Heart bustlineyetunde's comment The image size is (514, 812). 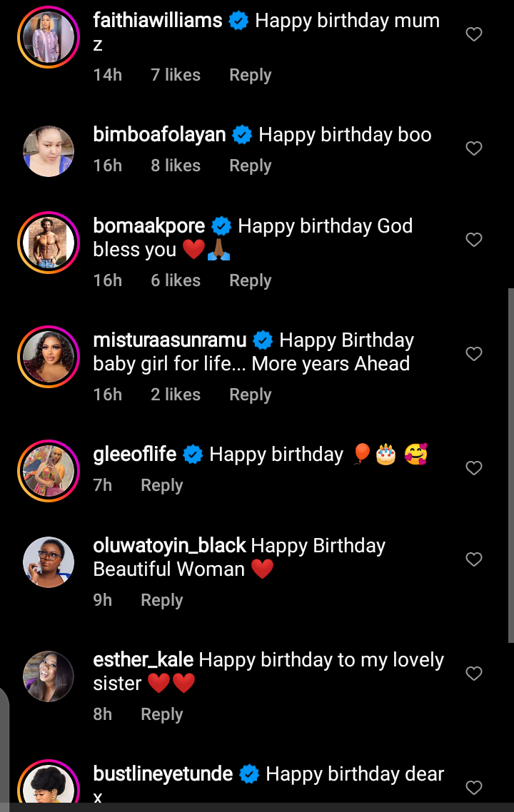474,788
